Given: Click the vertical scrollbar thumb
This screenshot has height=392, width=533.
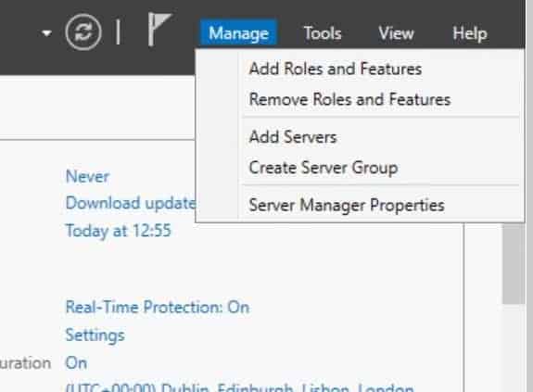Looking at the screenshot, I should pyautogui.click(x=514, y=263).
